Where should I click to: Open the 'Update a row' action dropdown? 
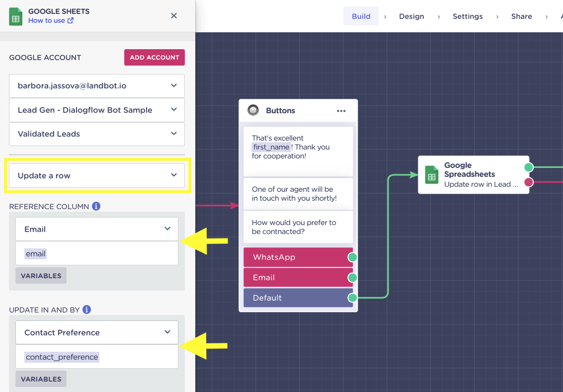[x=97, y=175]
